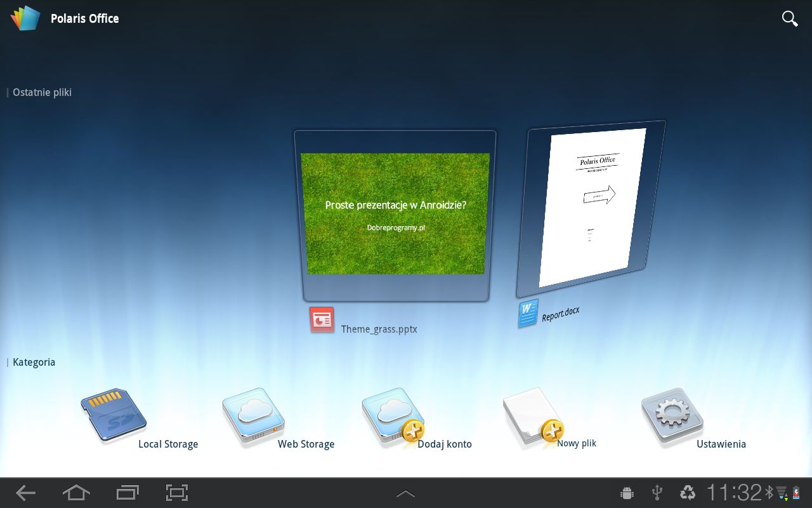Image resolution: width=812 pixels, height=508 pixels.
Task: Tap the Polaris Office title text
Action: (x=85, y=18)
